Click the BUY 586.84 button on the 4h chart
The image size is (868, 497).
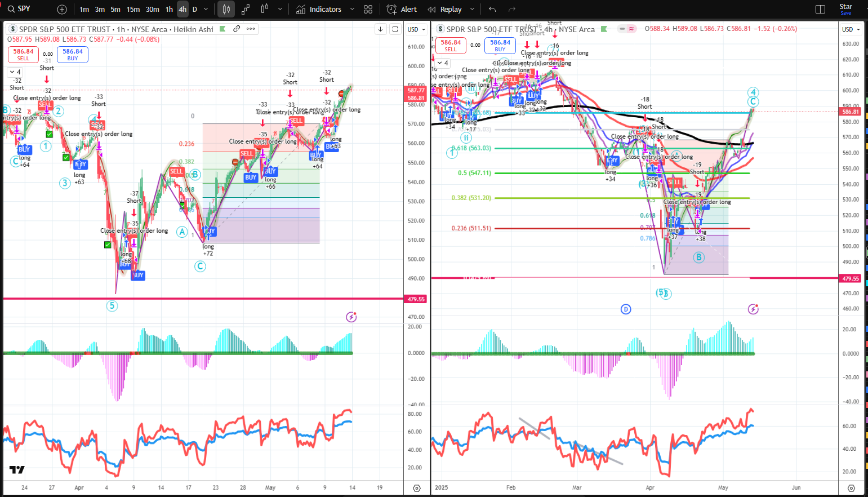pyautogui.click(x=500, y=45)
